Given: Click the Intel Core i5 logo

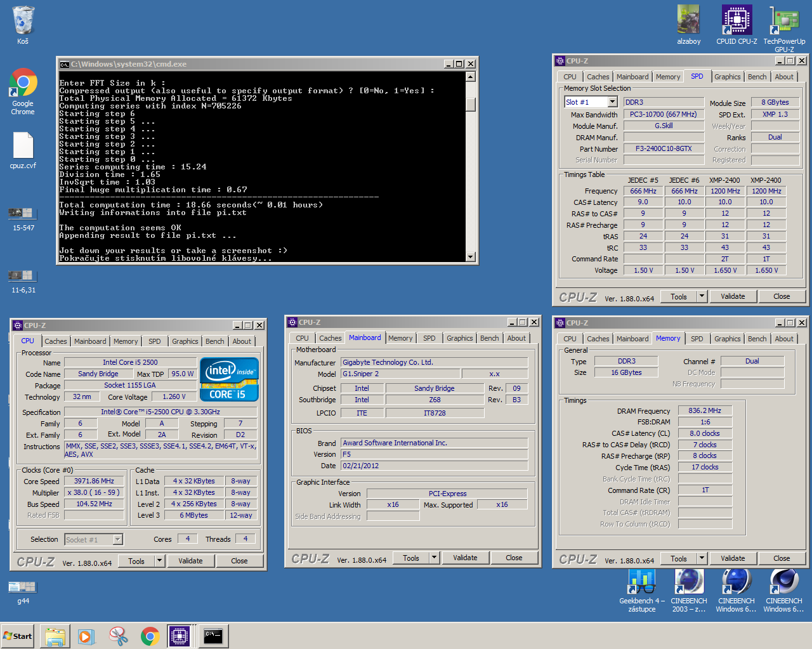Looking at the screenshot, I should 229,379.
